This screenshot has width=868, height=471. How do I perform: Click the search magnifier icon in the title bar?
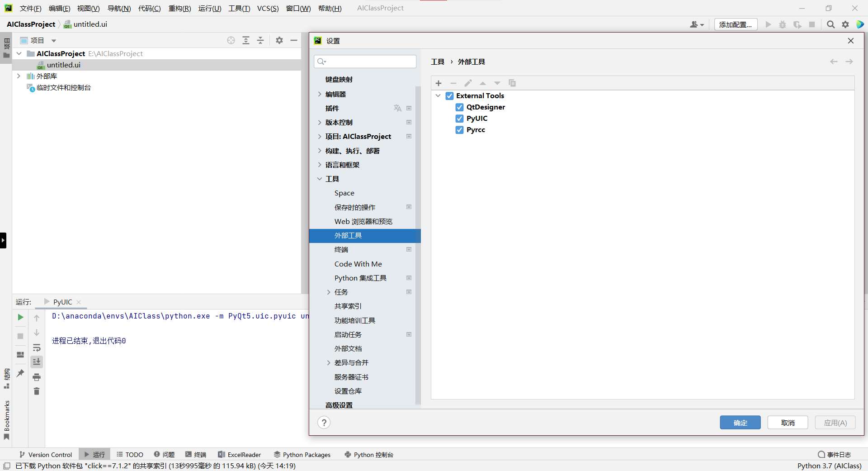(830, 24)
